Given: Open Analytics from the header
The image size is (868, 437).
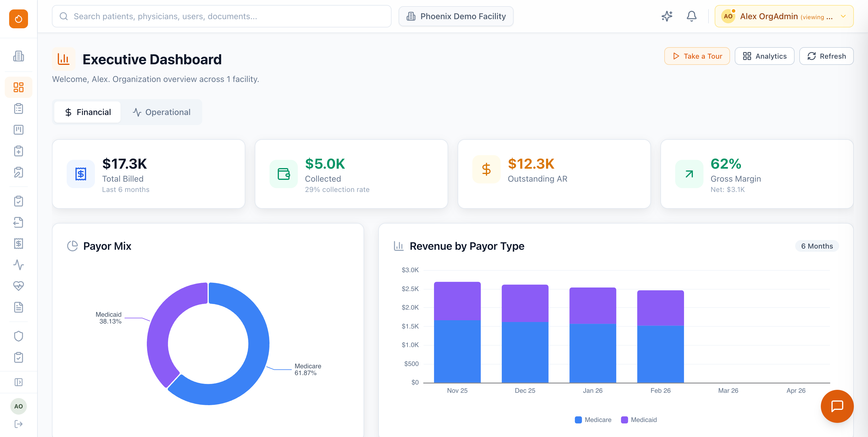Looking at the screenshot, I should 765,56.
